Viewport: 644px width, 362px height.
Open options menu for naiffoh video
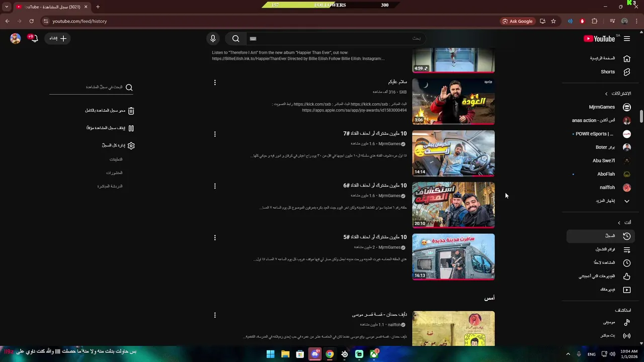coord(215,315)
